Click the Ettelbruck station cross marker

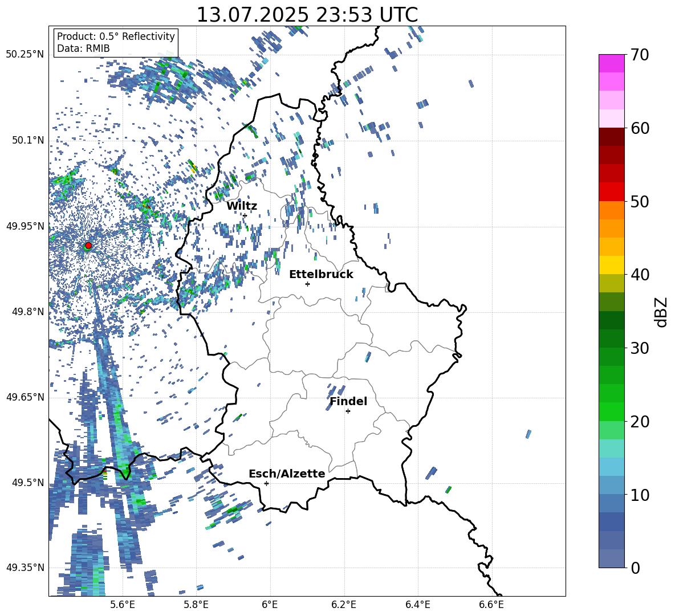307,284
